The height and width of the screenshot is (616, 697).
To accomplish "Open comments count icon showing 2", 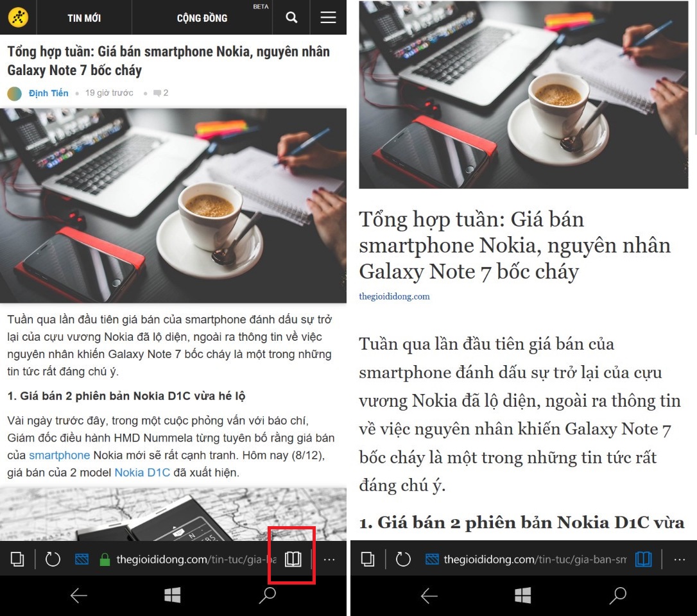I will pos(160,93).
